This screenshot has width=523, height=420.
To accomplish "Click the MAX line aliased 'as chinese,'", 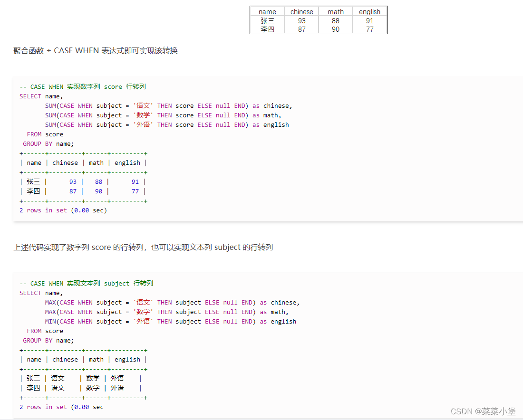I will (x=172, y=302).
